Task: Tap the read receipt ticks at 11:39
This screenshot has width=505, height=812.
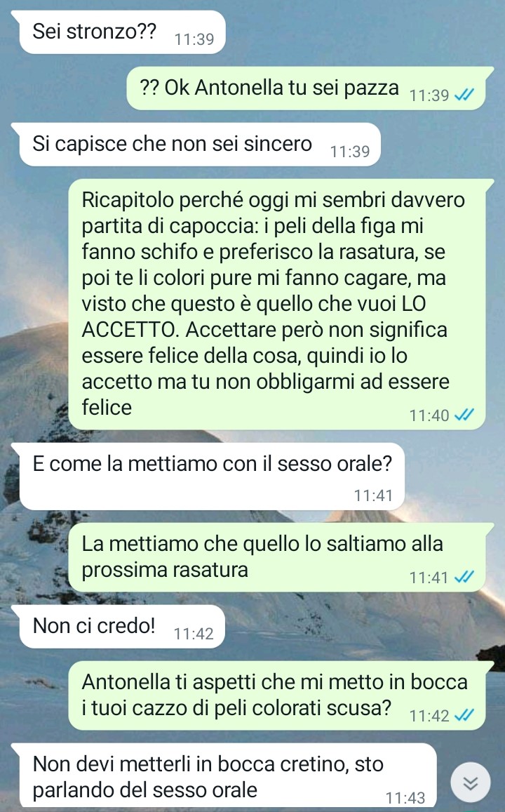Action: click(x=464, y=95)
